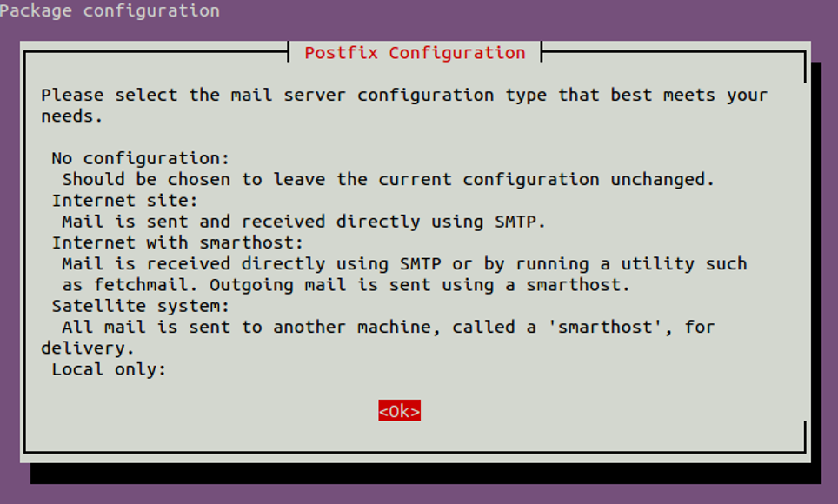Image resolution: width=838 pixels, height=504 pixels.
Task: Click the 'Satellite system:' heading
Action: coord(141,306)
